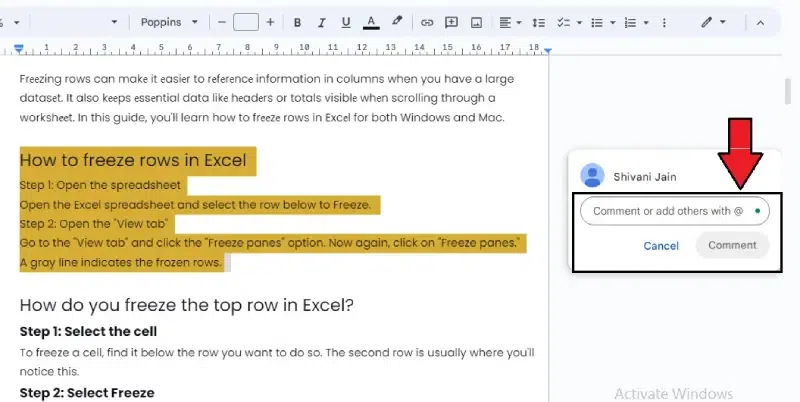Insert an image from toolbar
The width and height of the screenshot is (800, 402).
pos(476,22)
